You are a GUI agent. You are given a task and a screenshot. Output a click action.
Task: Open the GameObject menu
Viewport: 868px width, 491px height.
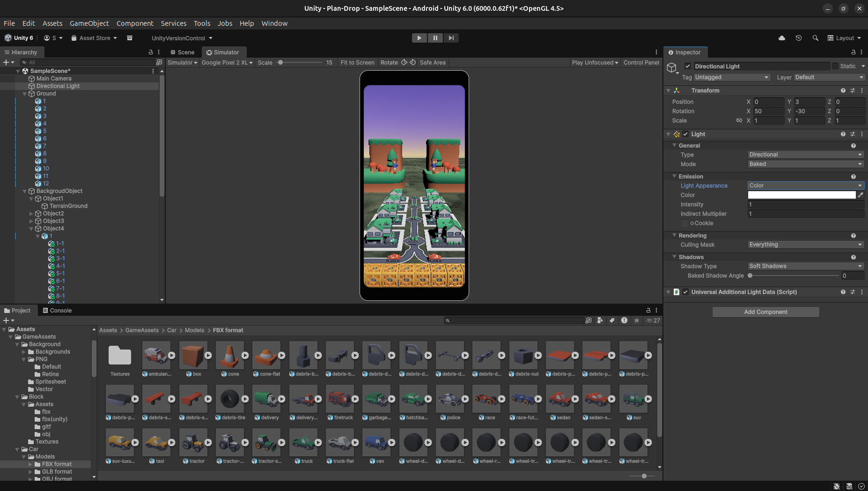[89, 23]
